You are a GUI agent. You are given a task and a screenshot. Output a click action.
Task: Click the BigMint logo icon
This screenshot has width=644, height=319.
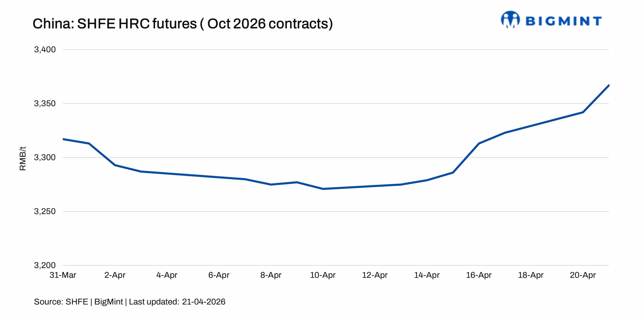coord(510,20)
